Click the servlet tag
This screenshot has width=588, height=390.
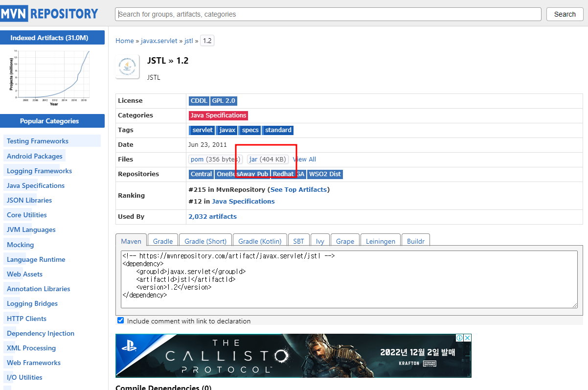pos(202,130)
